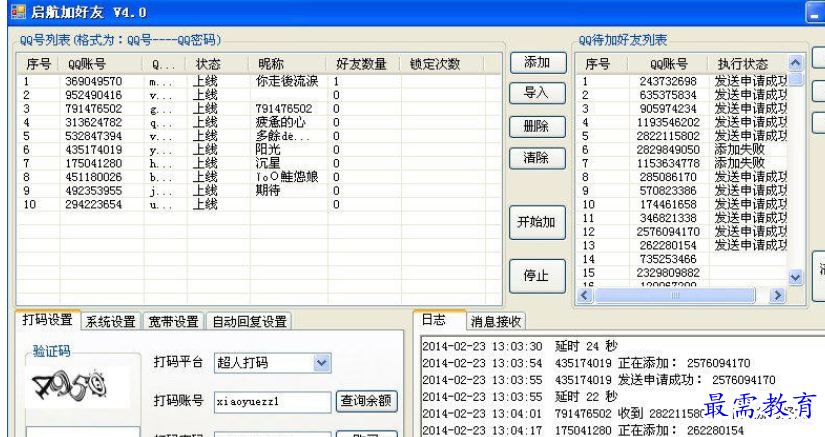Select pending friend 1193546202

coord(682,123)
